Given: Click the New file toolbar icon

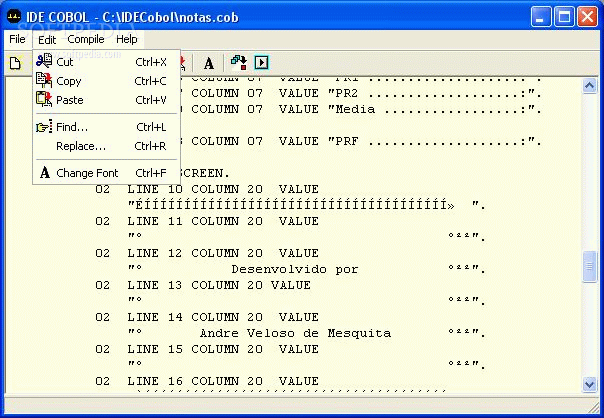Looking at the screenshot, I should pos(15,63).
